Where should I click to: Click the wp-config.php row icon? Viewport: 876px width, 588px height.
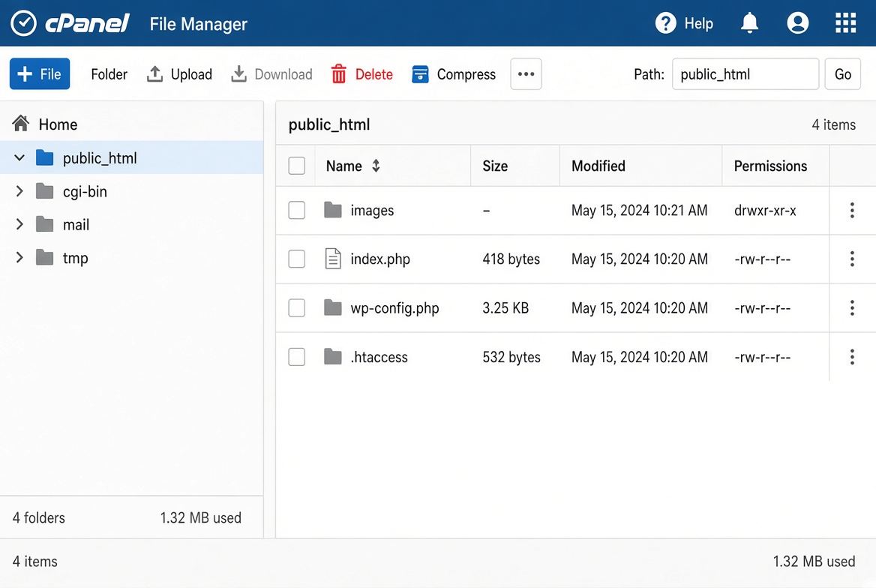coord(333,307)
